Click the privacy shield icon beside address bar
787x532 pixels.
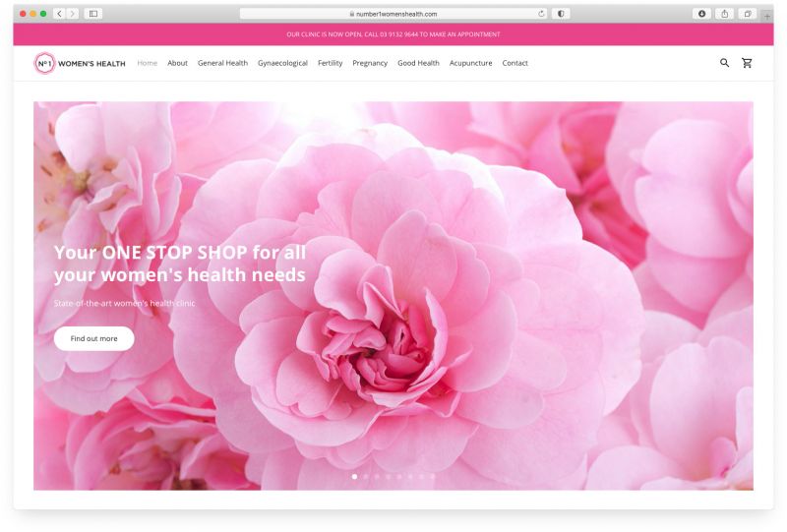561,14
